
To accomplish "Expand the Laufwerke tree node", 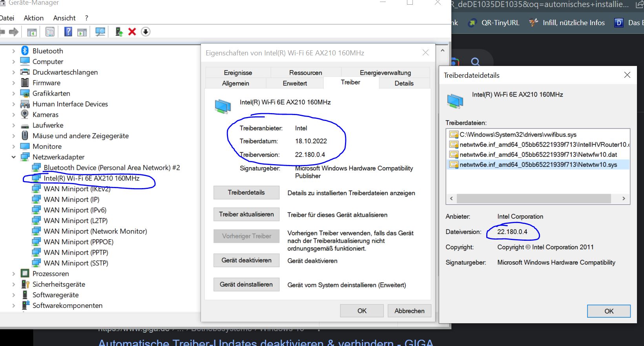I will pos(13,125).
